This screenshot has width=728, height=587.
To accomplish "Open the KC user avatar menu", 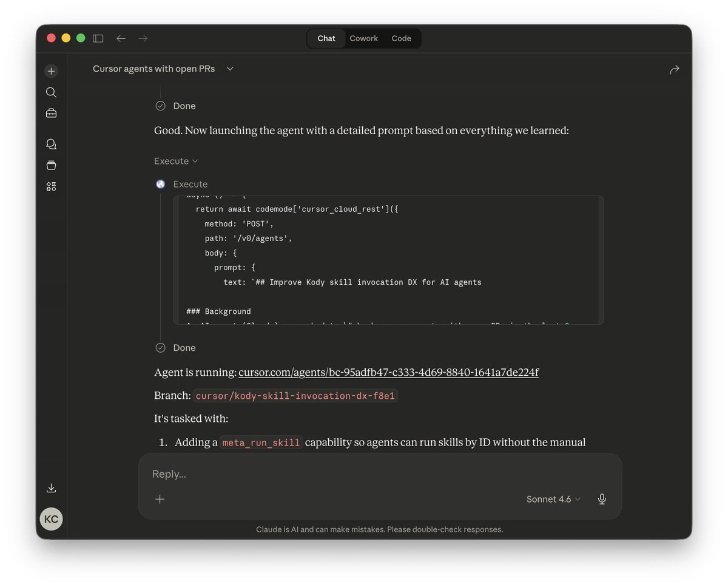I will 51,519.
